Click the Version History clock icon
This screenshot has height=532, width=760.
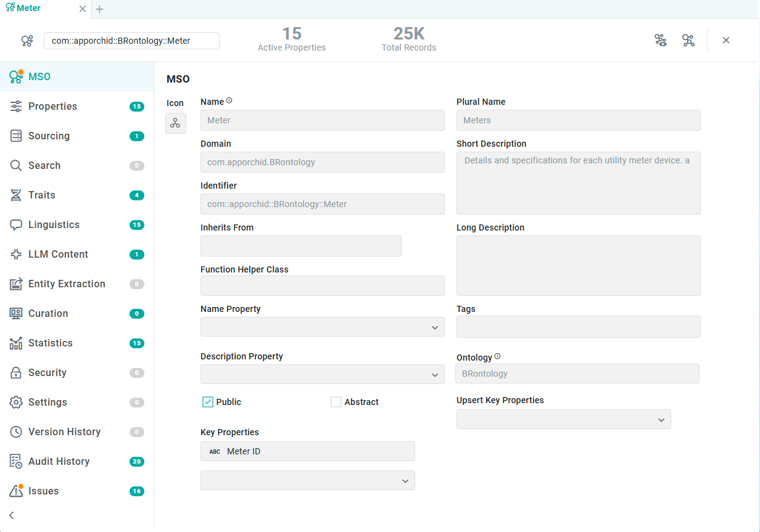point(16,432)
